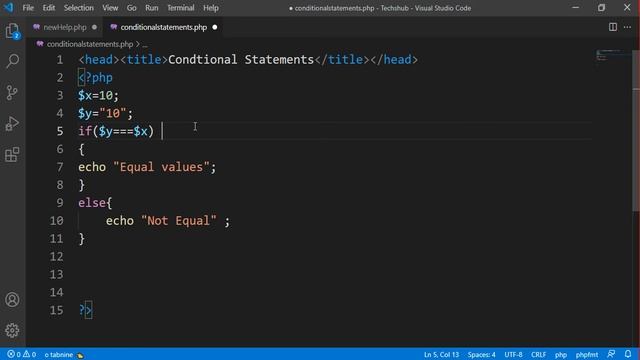
Task: Open the Accounts icon in activity bar
Action: [x=12, y=300]
